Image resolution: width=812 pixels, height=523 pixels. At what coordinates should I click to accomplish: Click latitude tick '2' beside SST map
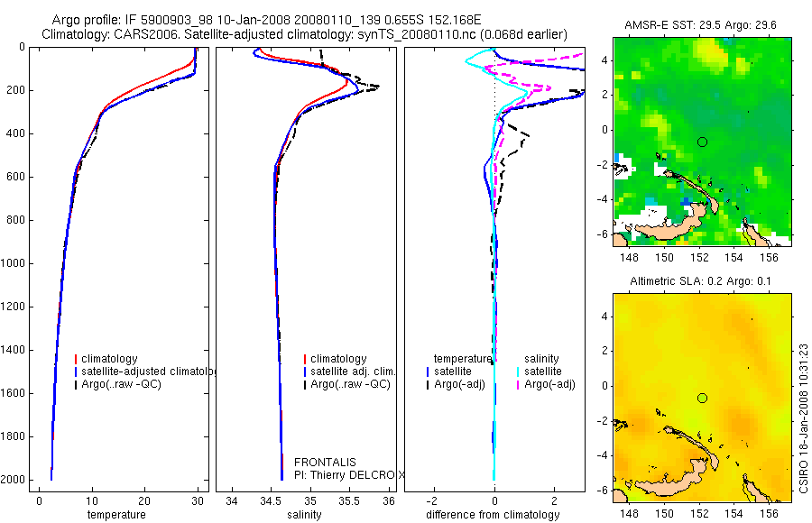604,95
